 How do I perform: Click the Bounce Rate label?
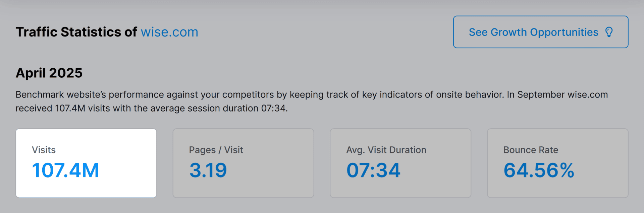(531, 150)
